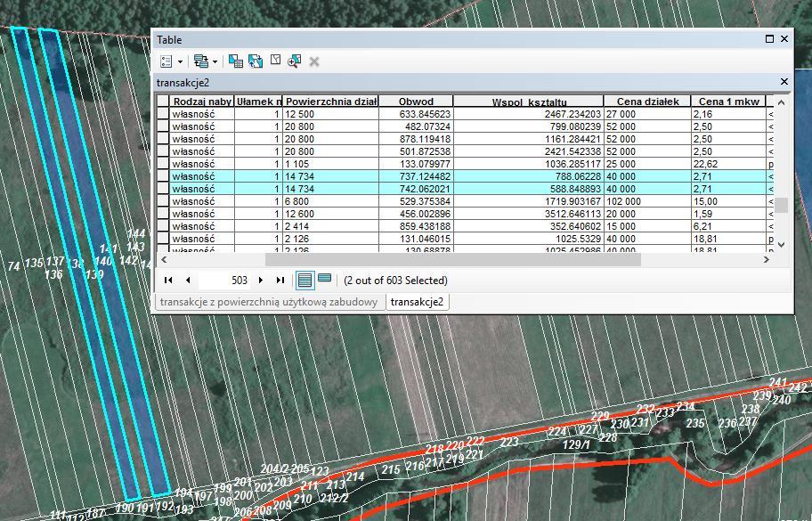This screenshot has height=521, width=812.
Task: Select row with Obwod 878.119418 via row selector
Action: (163, 139)
